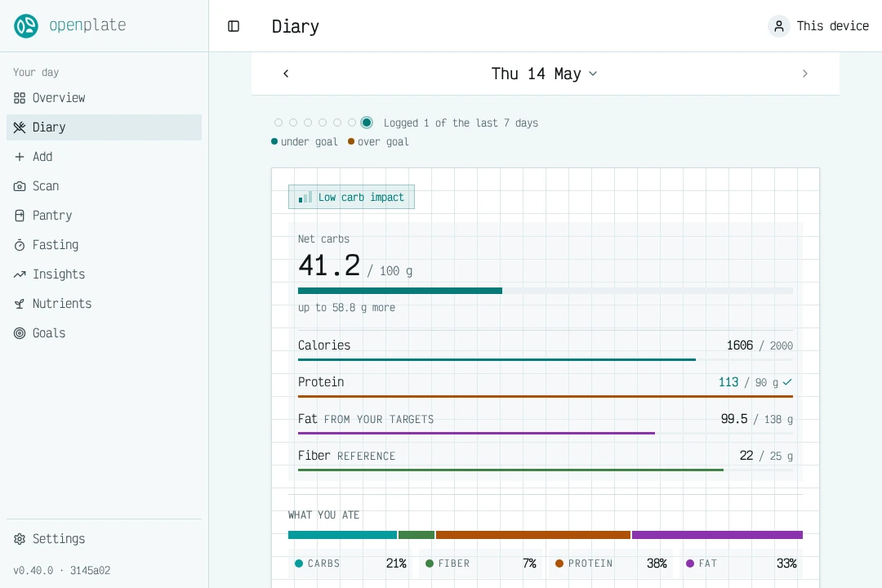Viewport: 882px width, 588px height.
Task: Go to next day arrow
Action: tap(805, 73)
